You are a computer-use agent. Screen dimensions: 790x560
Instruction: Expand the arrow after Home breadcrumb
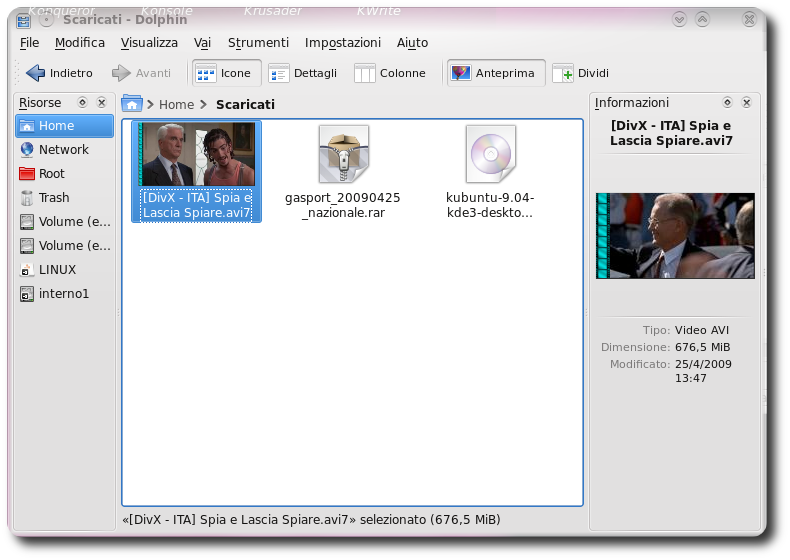(x=204, y=104)
